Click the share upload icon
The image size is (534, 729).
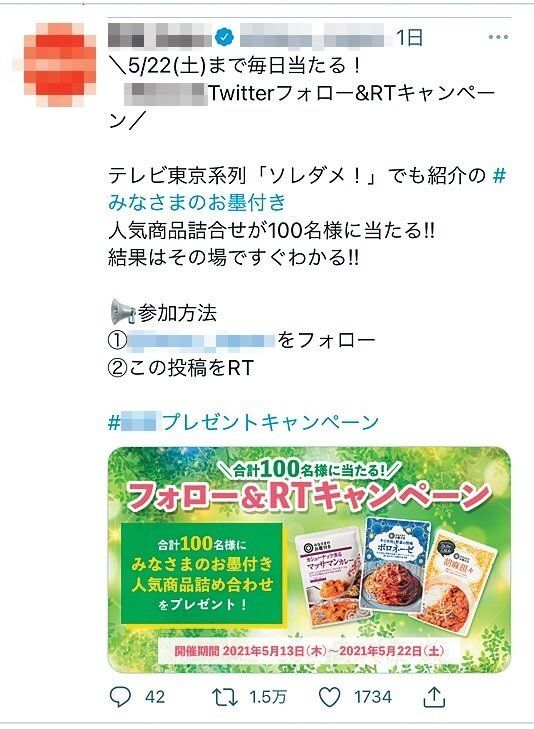pyautogui.click(x=434, y=696)
